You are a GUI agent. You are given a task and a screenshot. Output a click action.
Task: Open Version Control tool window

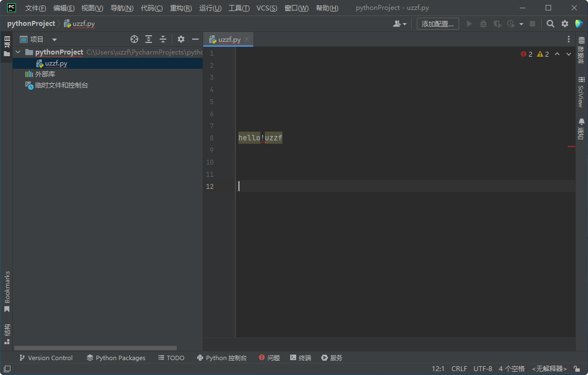[46, 358]
